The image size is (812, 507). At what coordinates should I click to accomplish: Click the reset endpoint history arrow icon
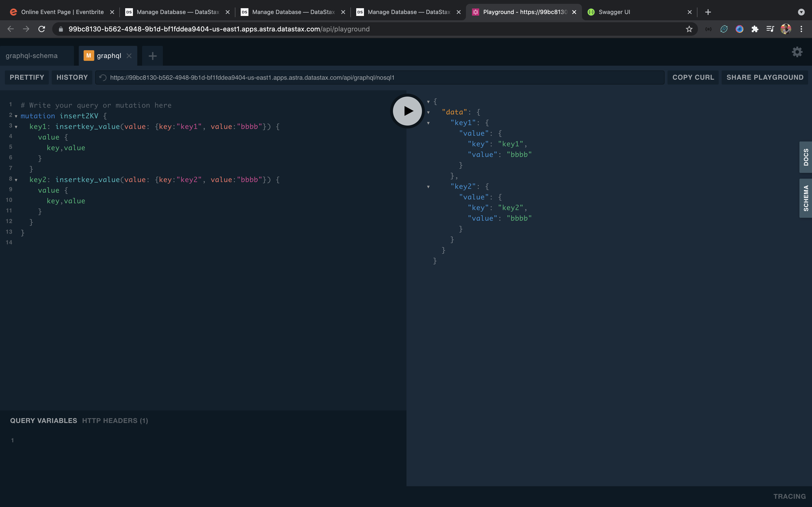point(103,77)
